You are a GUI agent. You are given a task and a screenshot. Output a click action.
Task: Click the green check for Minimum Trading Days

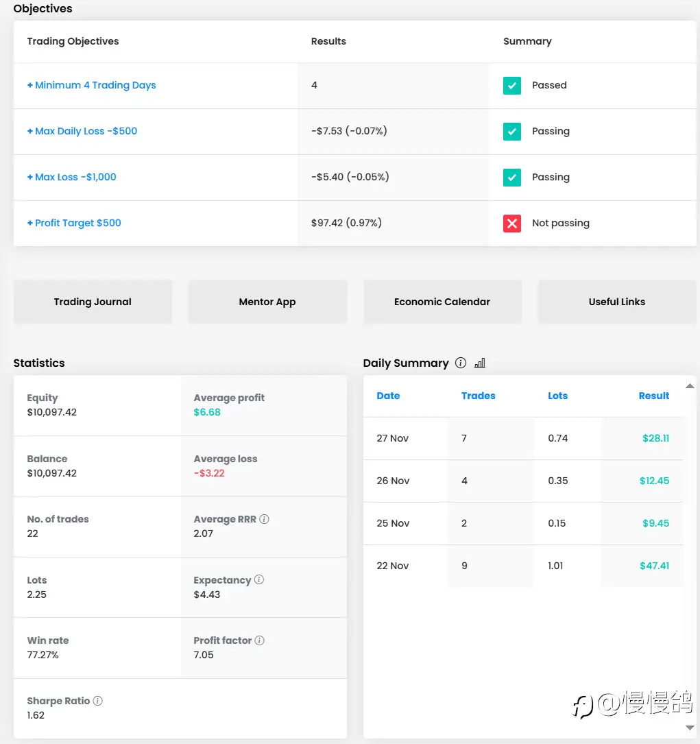tap(512, 86)
